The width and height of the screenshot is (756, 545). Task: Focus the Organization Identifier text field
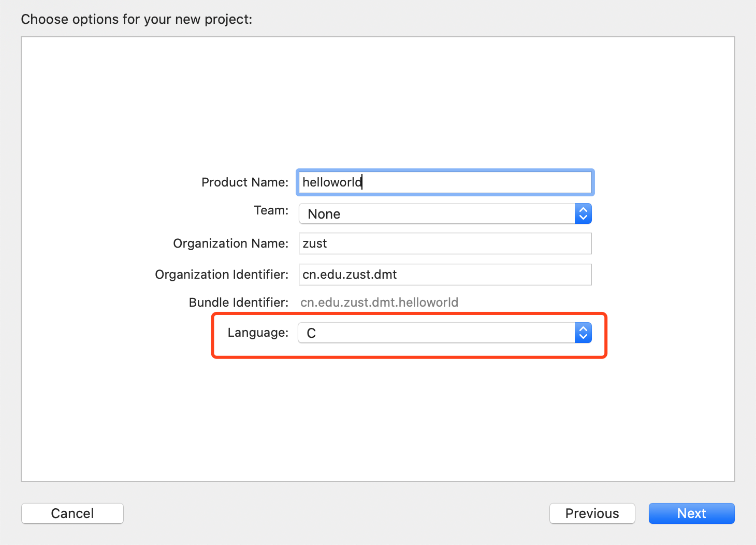[x=444, y=275]
